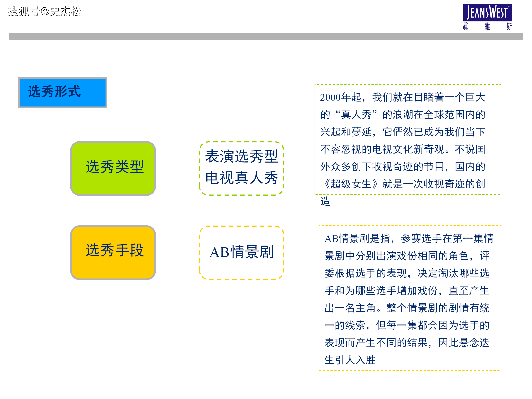Click the 維 character under the logo

click(x=487, y=26)
